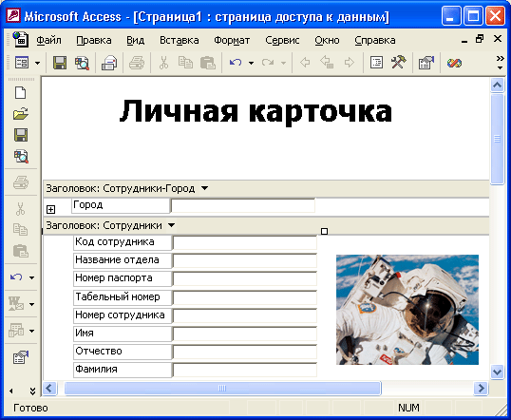
Task: Open the Заголовок: Сотрудники section dropdown arrow
Action: (171, 225)
